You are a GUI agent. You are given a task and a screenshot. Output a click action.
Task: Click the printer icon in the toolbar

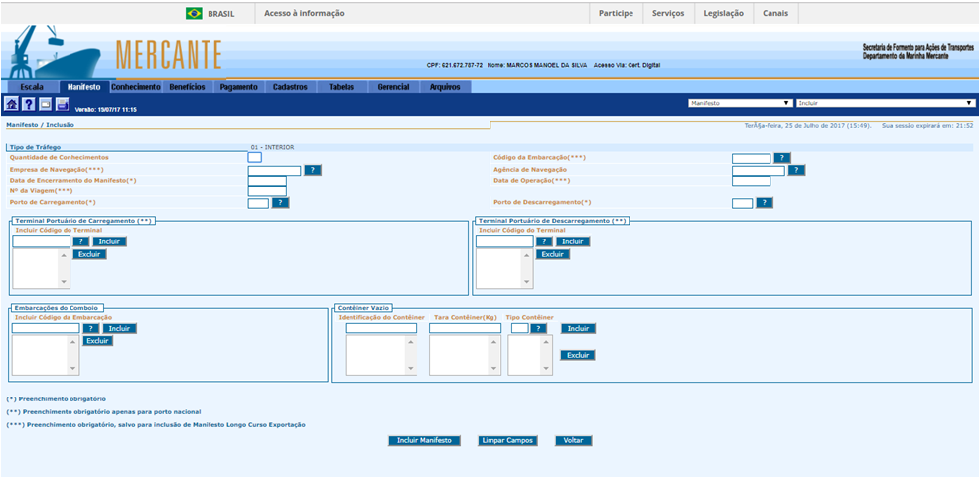62,104
